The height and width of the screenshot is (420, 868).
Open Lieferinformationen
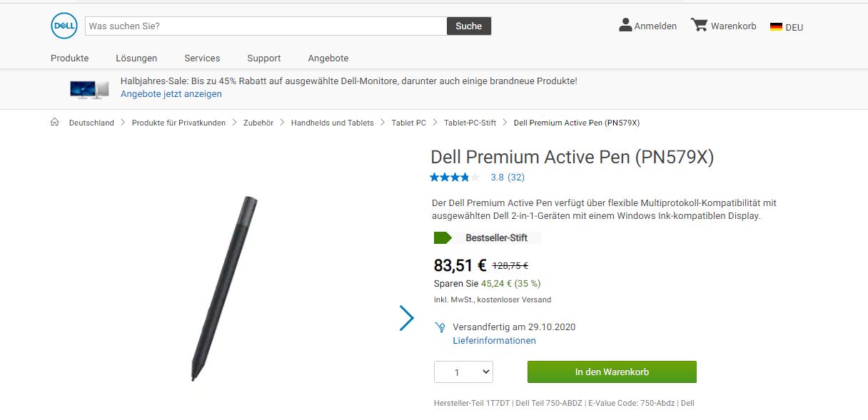click(x=493, y=340)
